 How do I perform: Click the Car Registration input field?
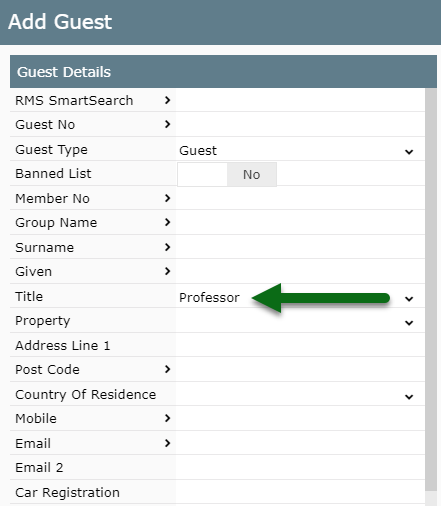coord(300,492)
